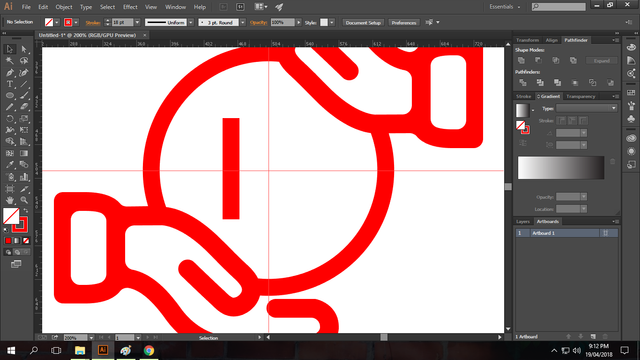Select the Pencil tool
This screenshot has height=360, width=640.
coord(10,107)
